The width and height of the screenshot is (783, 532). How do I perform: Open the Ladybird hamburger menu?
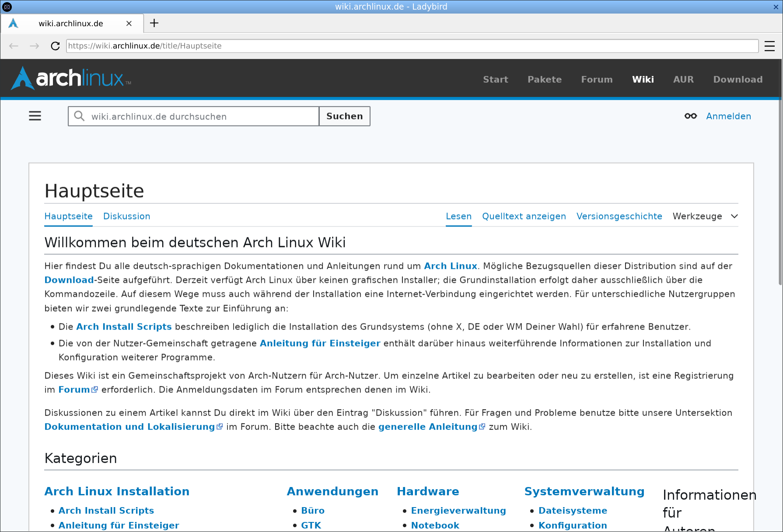(x=769, y=46)
